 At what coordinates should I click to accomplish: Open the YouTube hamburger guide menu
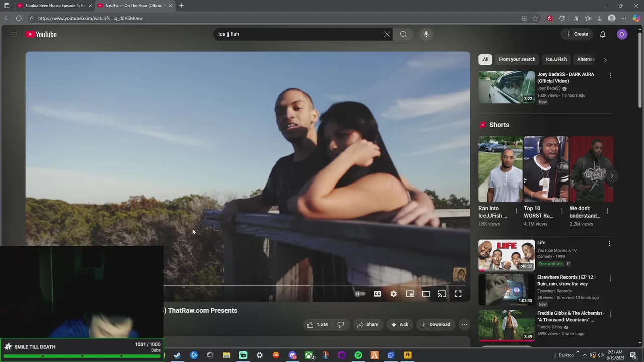(14, 34)
